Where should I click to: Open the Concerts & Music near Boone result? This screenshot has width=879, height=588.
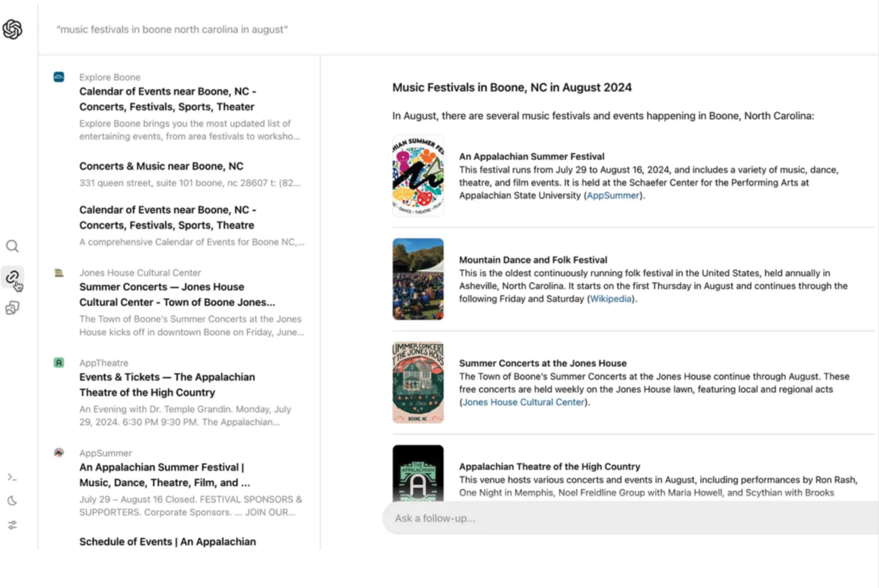[161, 166]
